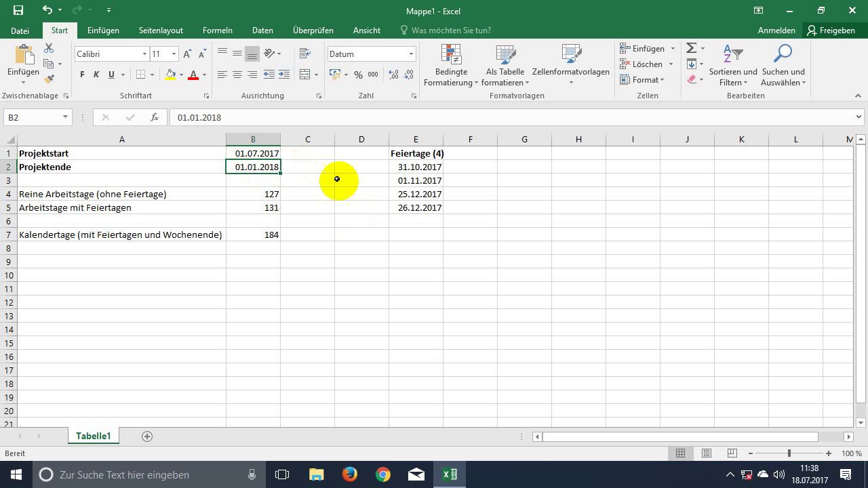
Task: Click the Save icon in quick access toolbar
Action: [18, 10]
